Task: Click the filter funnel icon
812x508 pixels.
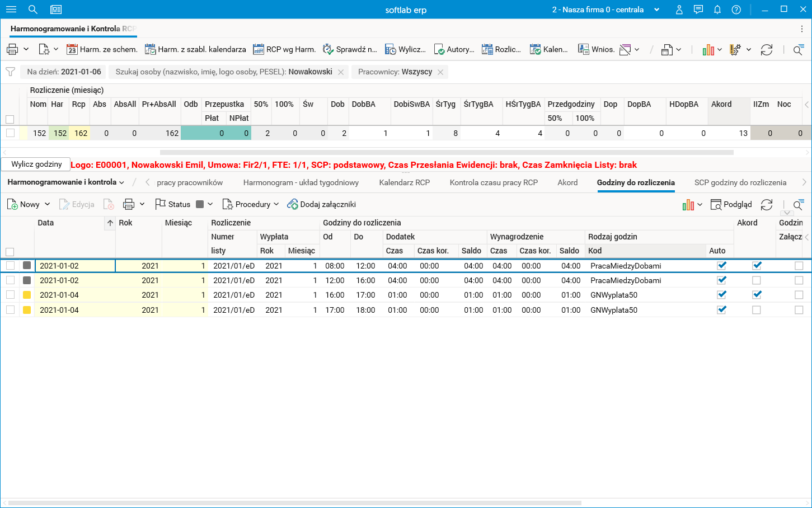Action: tap(10, 72)
